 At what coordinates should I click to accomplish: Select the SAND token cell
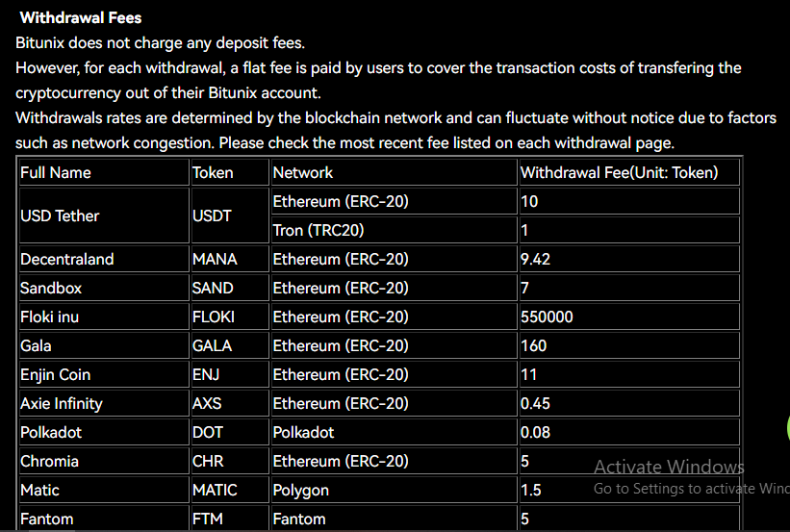(x=213, y=288)
